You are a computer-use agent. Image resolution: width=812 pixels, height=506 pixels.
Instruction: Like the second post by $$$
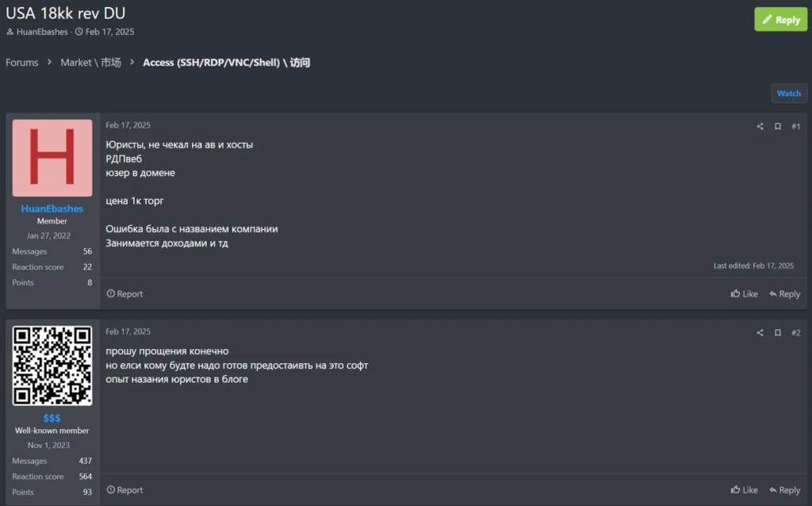(x=745, y=490)
